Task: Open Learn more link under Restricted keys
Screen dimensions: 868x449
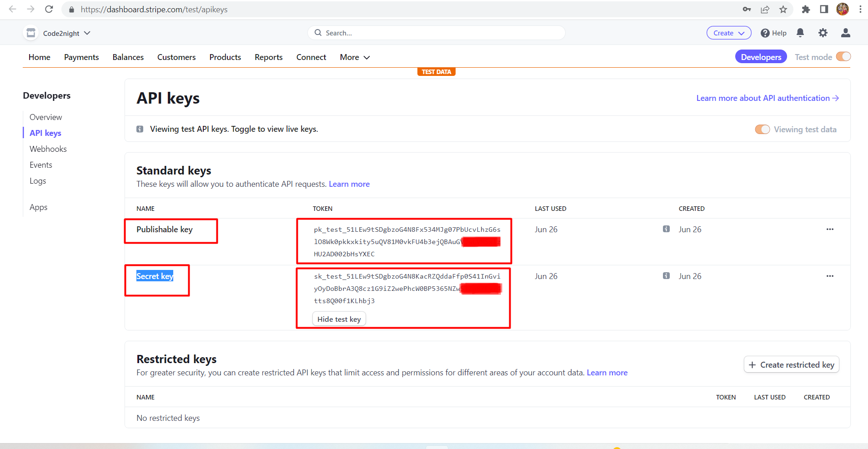Action: pos(607,373)
